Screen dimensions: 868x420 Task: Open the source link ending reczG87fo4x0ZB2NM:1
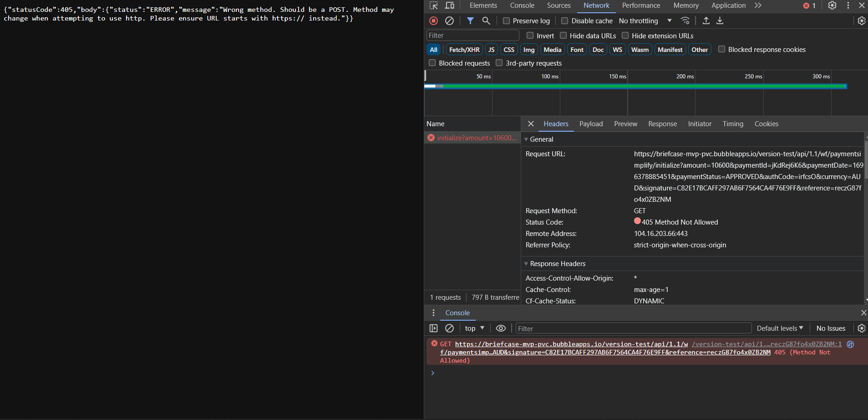[x=766, y=344]
